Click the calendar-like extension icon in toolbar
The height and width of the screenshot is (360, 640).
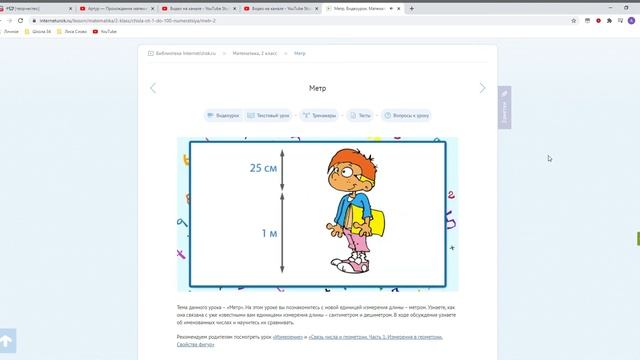[x=587, y=20]
